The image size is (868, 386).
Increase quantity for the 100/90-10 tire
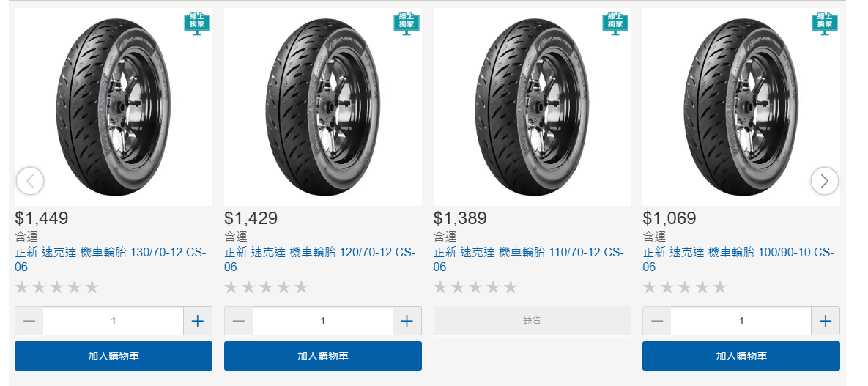click(826, 321)
